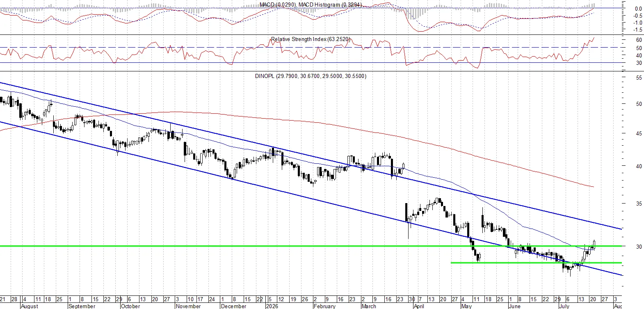Select the -1.0 value on MACD scale
The image size is (644, 309).
point(638,23)
